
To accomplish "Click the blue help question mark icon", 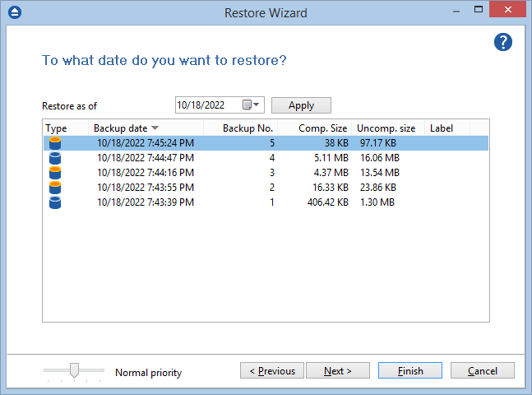I will click(503, 42).
